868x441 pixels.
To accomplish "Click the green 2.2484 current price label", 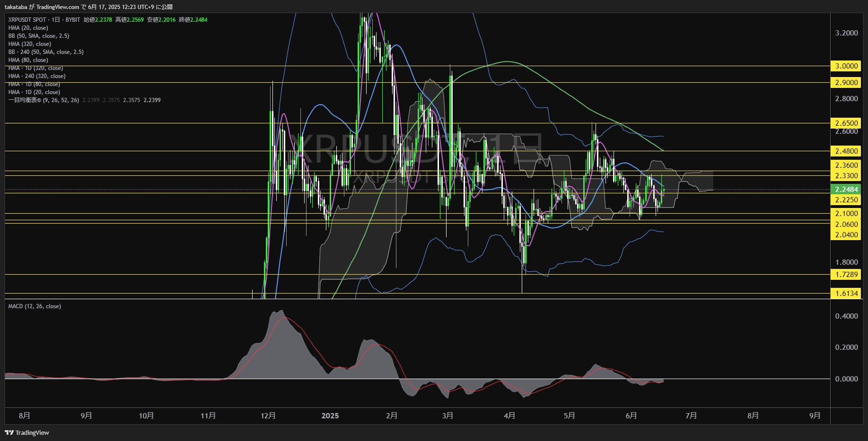I will [846, 190].
